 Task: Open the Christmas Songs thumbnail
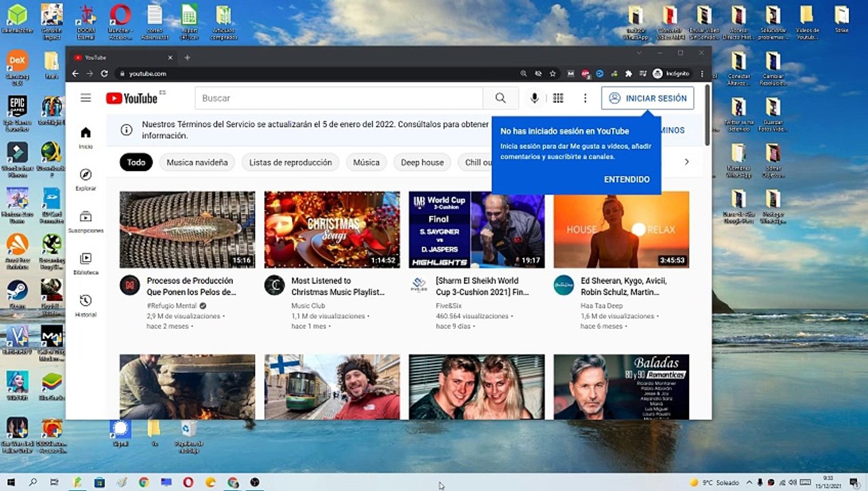[x=332, y=229]
